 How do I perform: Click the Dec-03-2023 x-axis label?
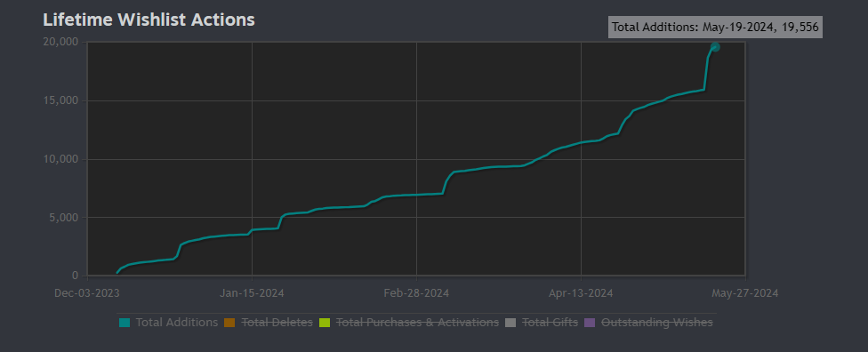click(x=87, y=293)
